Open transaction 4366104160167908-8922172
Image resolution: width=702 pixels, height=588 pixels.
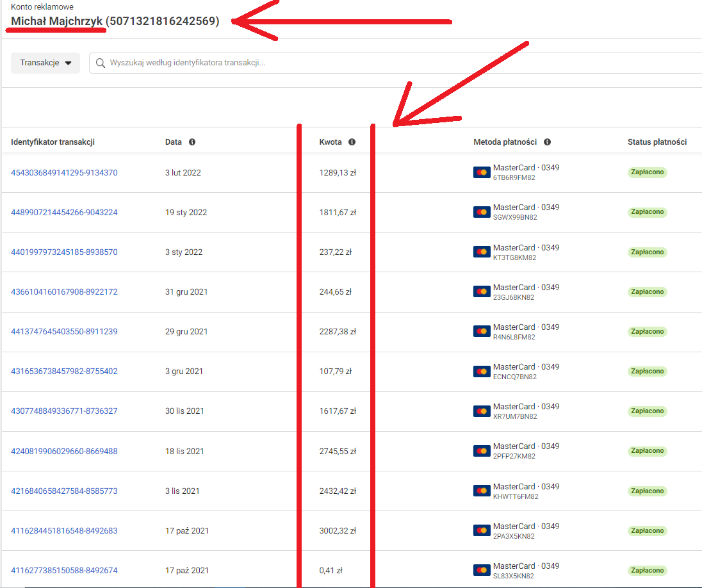click(64, 291)
